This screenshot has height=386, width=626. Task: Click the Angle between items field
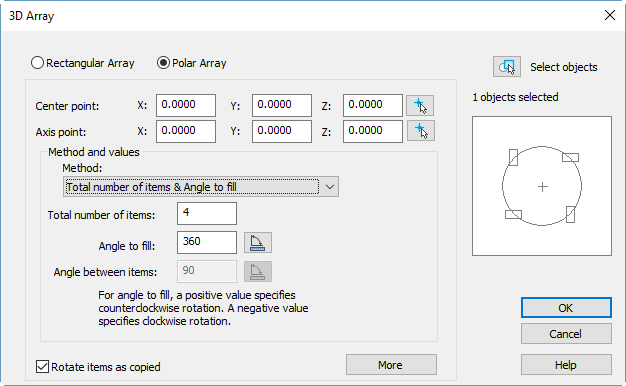point(207,271)
